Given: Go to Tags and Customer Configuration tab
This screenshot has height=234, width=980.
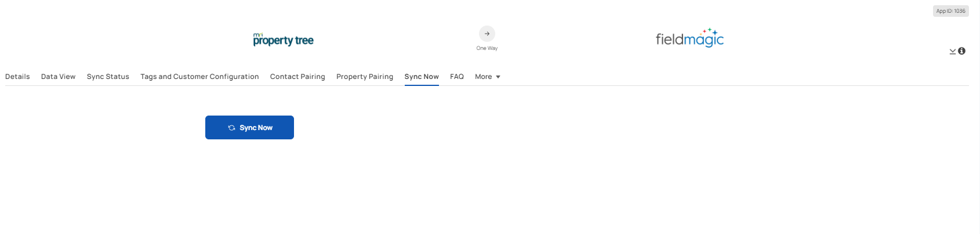Looking at the screenshot, I should coord(199,77).
